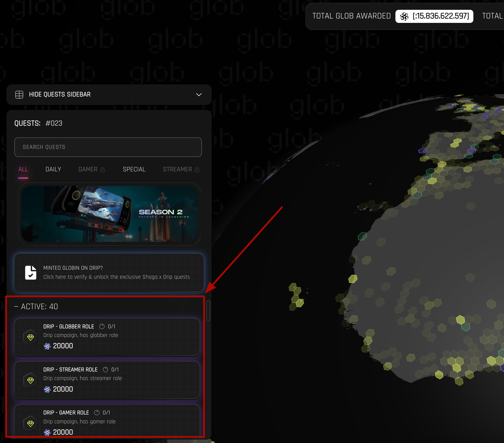
Task: Click '0/1' progress on Globber Role quest
Action: pyautogui.click(x=112, y=327)
